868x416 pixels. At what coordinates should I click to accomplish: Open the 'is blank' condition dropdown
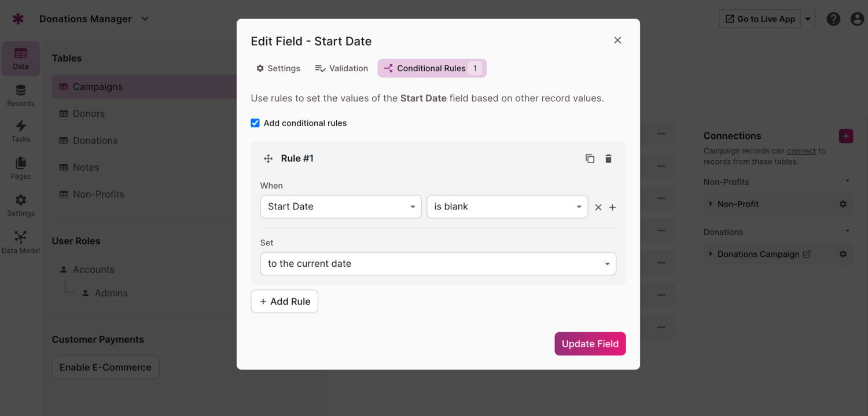(x=507, y=207)
